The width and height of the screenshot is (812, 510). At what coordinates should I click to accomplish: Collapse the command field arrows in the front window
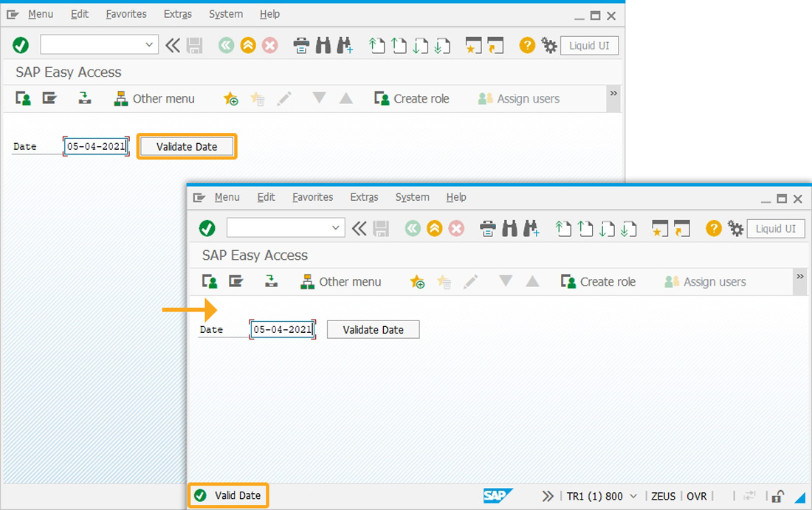[x=359, y=228]
